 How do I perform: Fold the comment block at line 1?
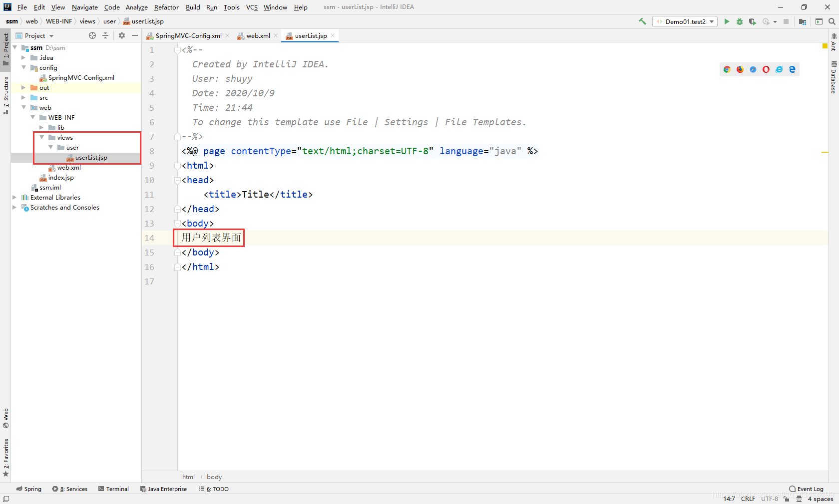point(177,50)
